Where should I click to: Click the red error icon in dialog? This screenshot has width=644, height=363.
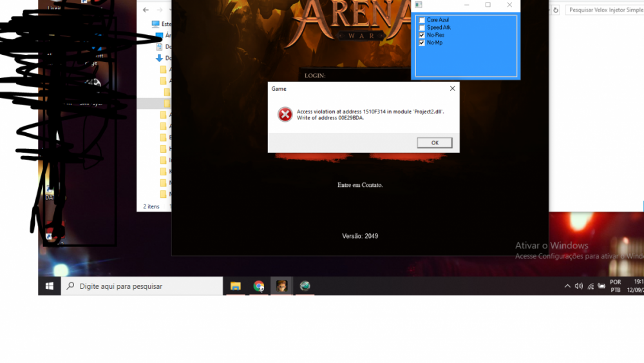[285, 114]
